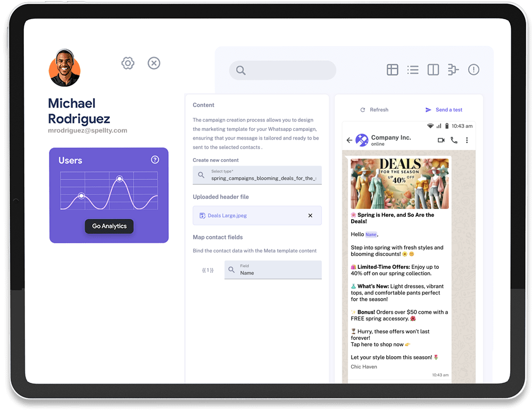This screenshot has width=532, height=410.
Task: Open the Deals Large.jpeg file link
Action: (227, 216)
